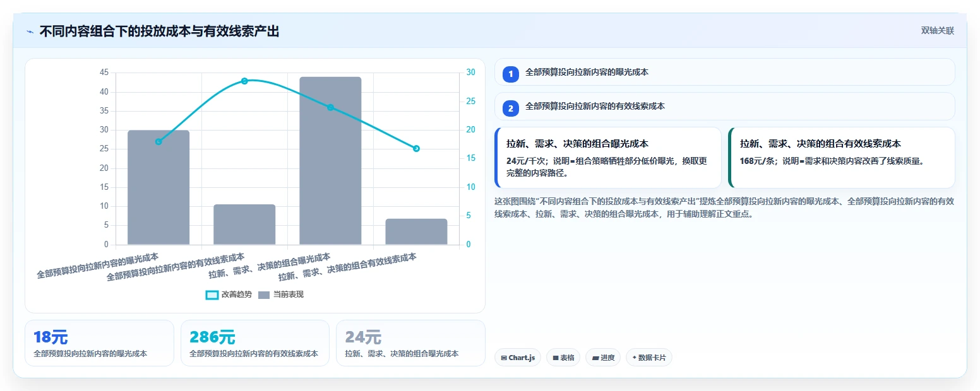Click the 全部预算投向拉新内容的曝光成本 bar

[158, 187]
